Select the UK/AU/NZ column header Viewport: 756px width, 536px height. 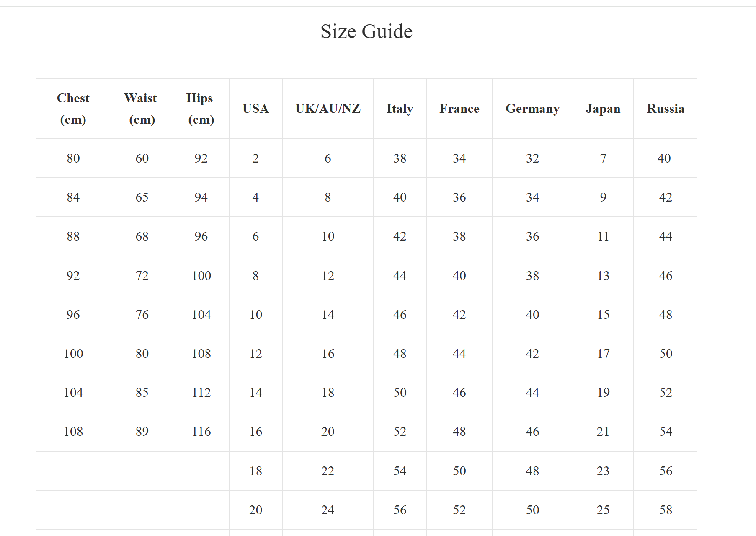click(328, 109)
